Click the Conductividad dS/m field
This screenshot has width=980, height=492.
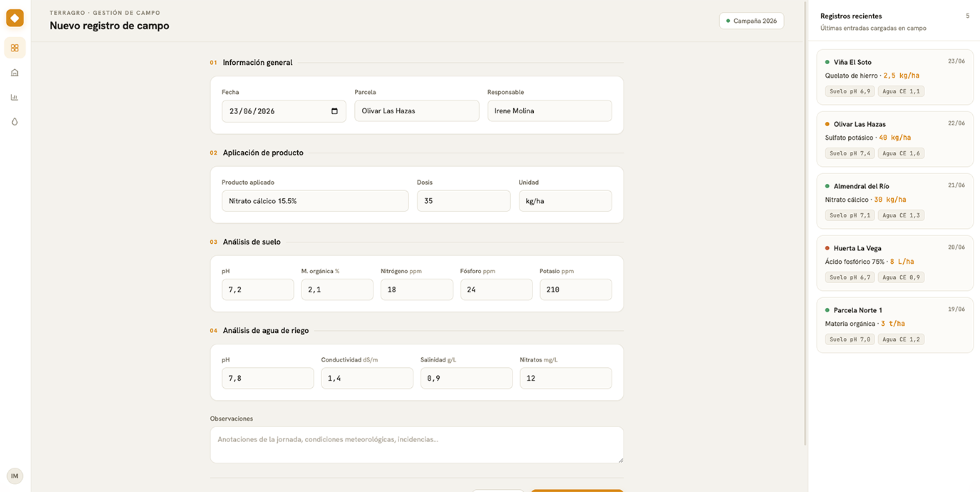[367, 378]
